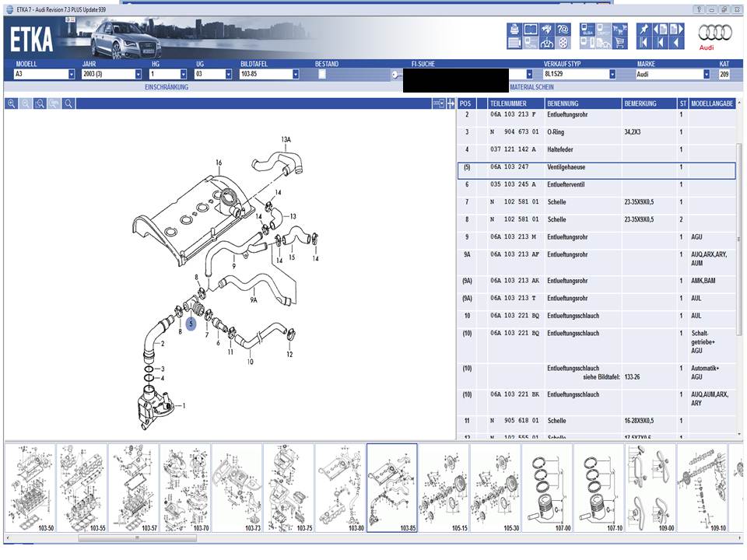Viewport: 747px width, 560px height.
Task: Toggle the BESTAND checkbox
Action: tap(322, 75)
